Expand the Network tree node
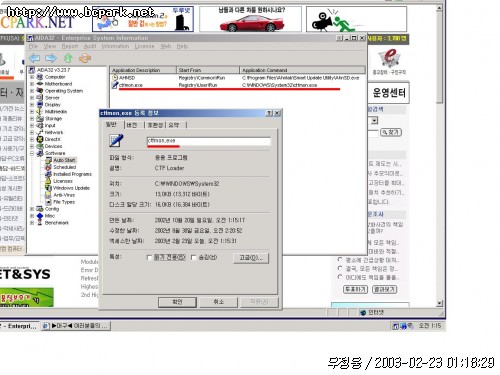 [32, 132]
